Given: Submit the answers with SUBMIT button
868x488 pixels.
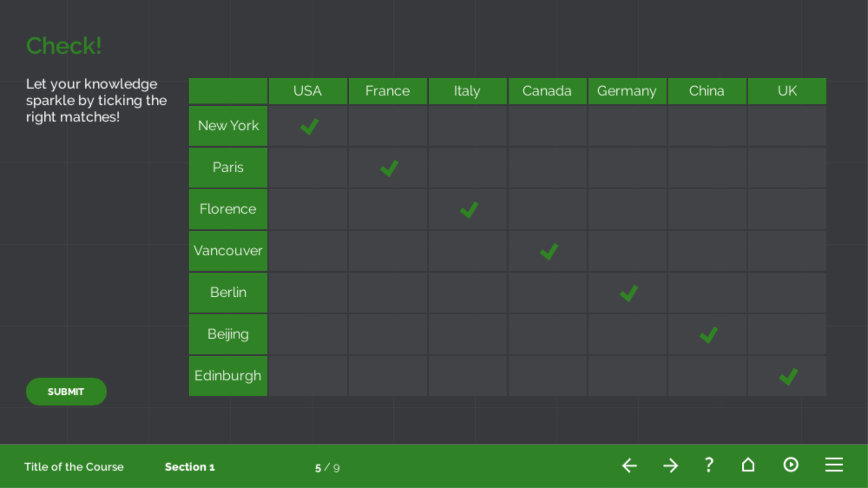Looking at the screenshot, I should pos(66,392).
